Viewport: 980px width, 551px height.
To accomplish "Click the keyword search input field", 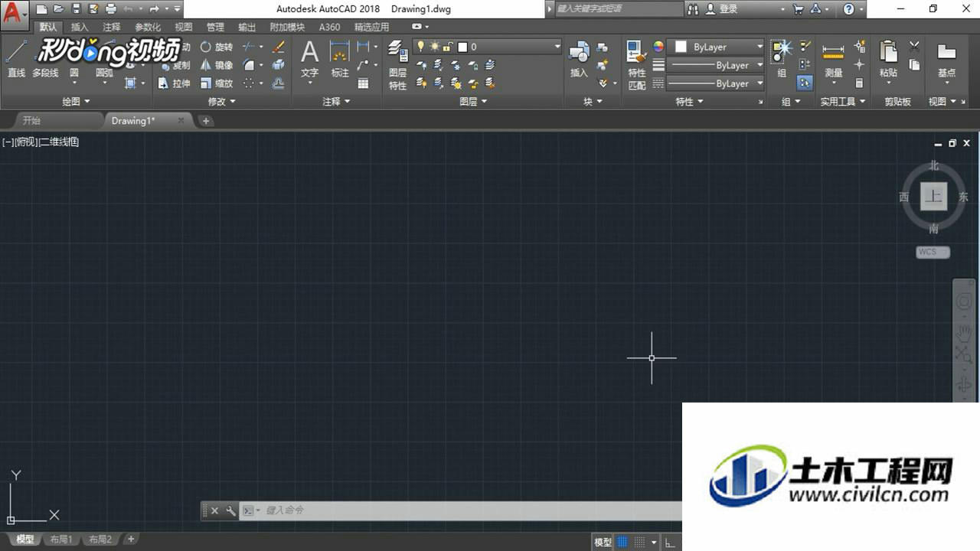I will [619, 8].
